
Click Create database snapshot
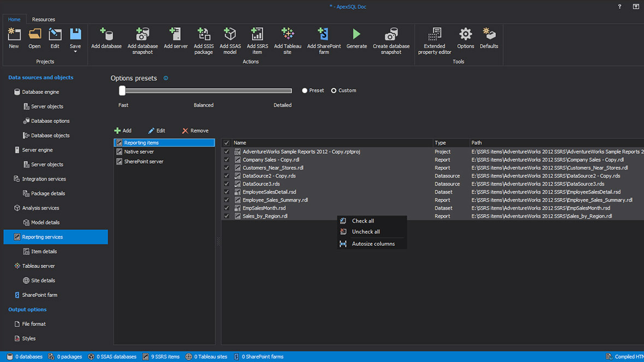pyautogui.click(x=391, y=40)
